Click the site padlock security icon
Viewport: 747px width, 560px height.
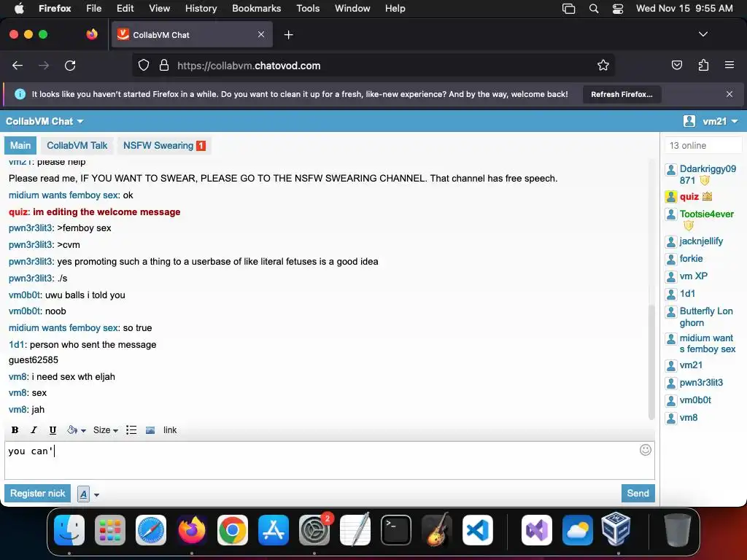(164, 65)
